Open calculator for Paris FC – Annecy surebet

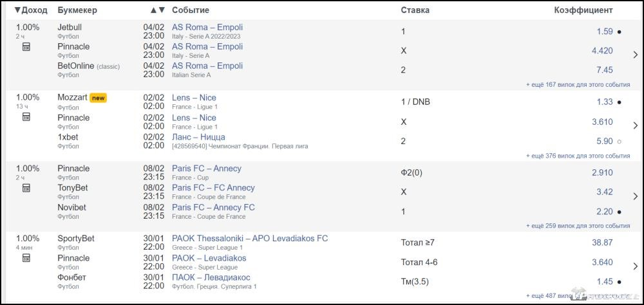coord(26,188)
